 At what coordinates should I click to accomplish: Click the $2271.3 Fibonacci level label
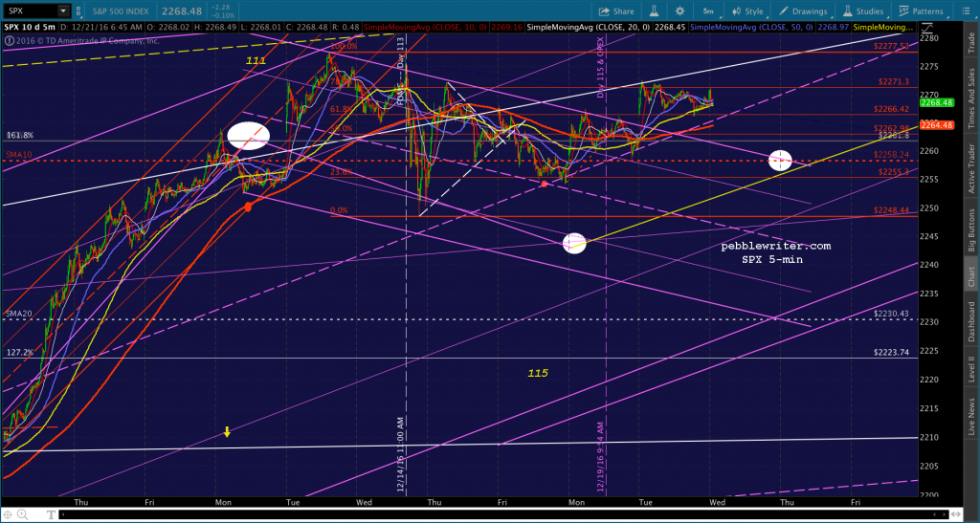point(893,82)
